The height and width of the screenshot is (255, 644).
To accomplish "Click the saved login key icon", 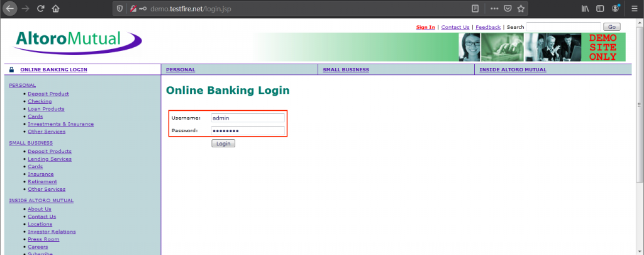I will [143, 9].
